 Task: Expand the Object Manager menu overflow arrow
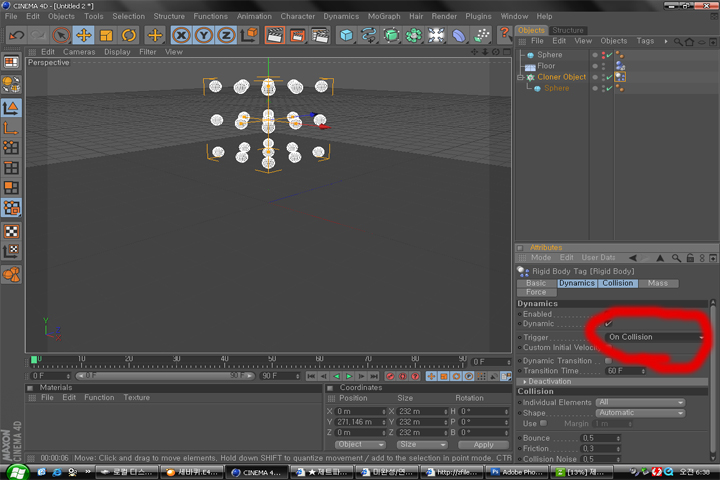coord(665,41)
